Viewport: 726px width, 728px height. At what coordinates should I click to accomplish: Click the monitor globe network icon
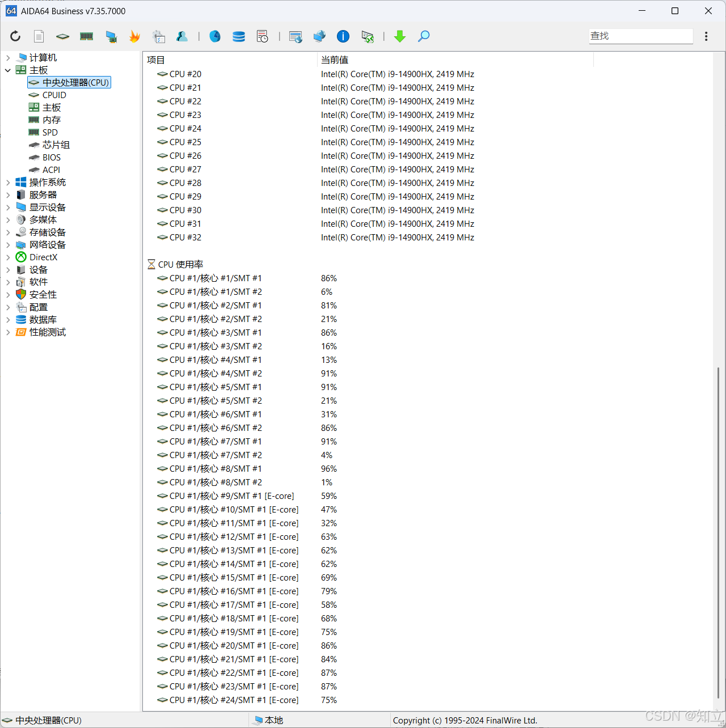[x=319, y=36]
